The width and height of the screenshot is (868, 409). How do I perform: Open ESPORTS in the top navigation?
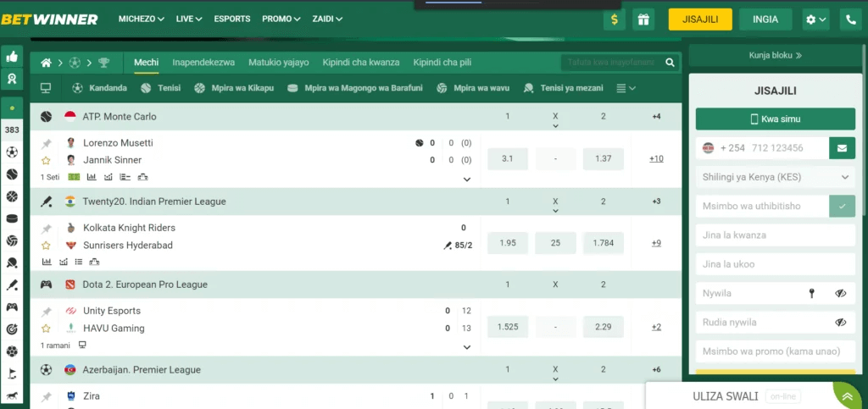click(x=232, y=19)
